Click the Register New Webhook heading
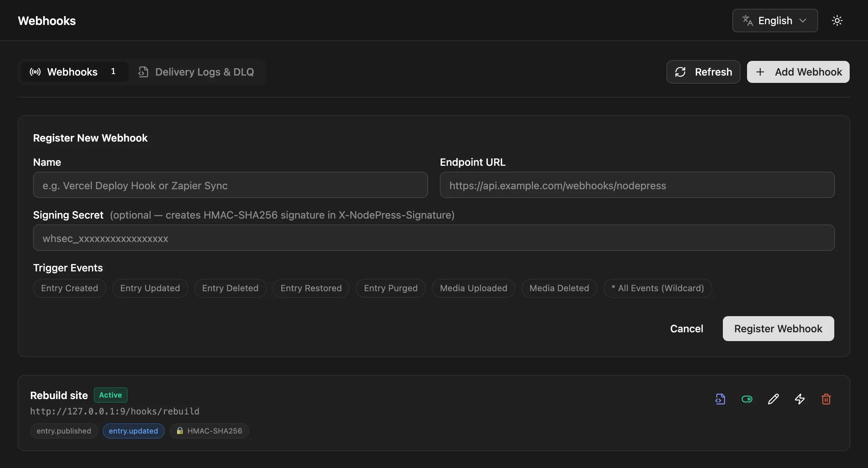The width and height of the screenshot is (868, 468). pyautogui.click(x=90, y=138)
